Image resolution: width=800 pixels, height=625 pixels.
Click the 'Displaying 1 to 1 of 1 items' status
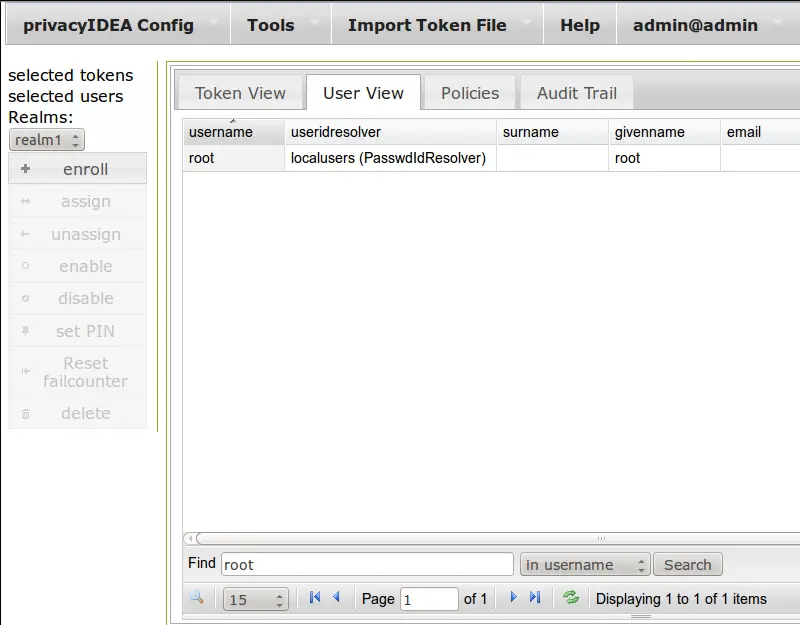pyautogui.click(x=681, y=599)
